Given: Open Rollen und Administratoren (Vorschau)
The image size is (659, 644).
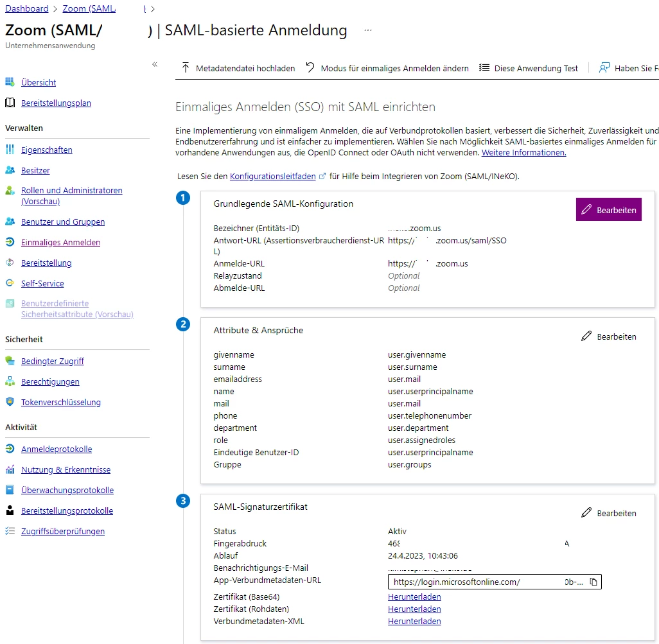Looking at the screenshot, I should [72, 196].
